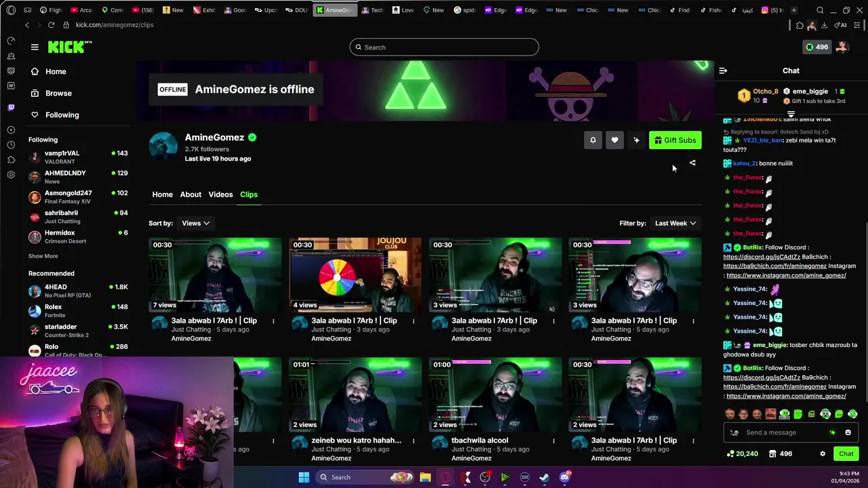Open recommended channel 4HEAD
This screenshot has height=488, width=868.
[78, 291]
